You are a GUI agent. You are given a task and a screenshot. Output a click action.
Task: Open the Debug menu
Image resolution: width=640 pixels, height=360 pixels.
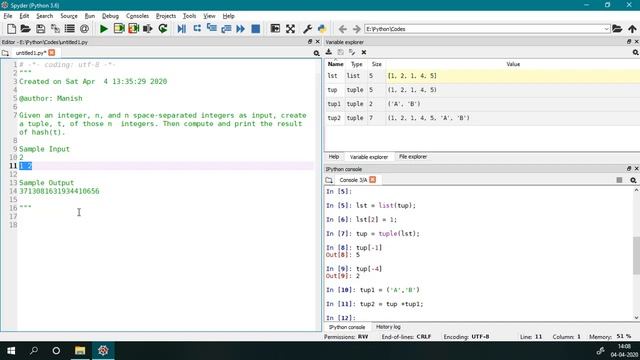click(110, 16)
